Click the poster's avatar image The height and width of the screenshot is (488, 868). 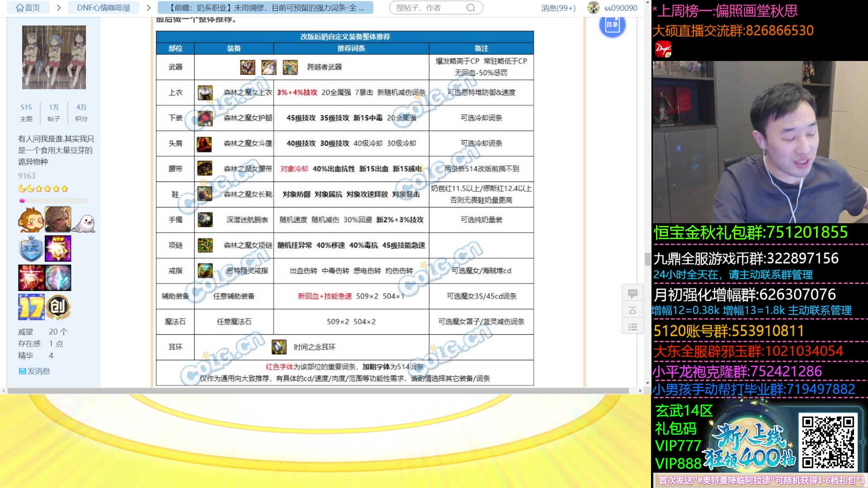click(54, 57)
